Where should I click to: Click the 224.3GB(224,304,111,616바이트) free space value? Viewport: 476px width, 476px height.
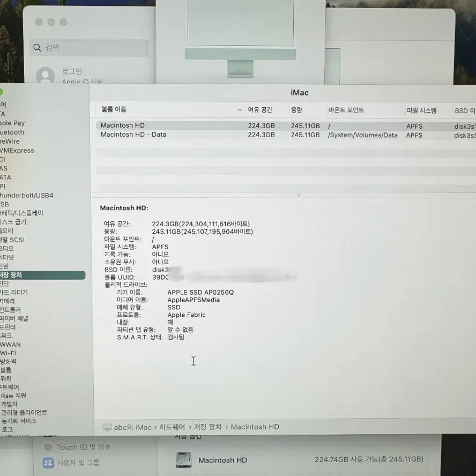click(x=201, y=224)
